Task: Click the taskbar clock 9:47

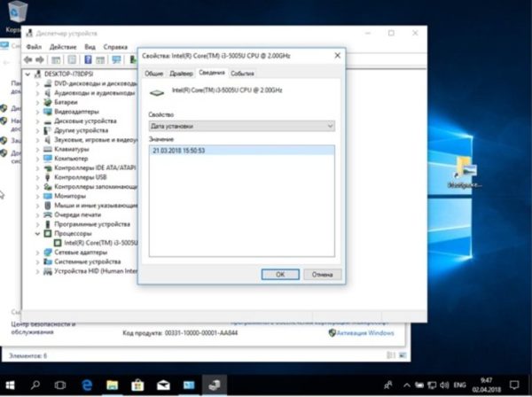Action: (486, 385)
